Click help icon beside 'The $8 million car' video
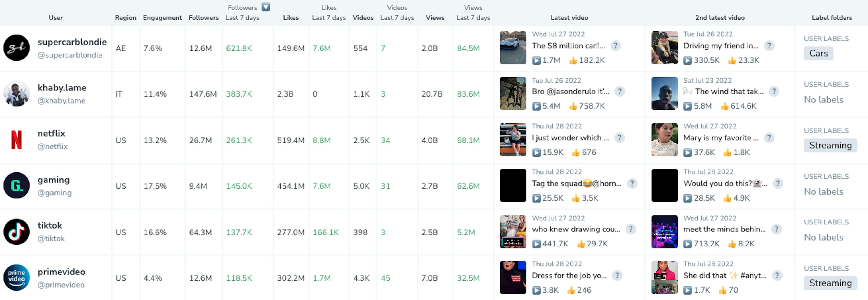This screenshot has height=300, width=868. click(x=615, y=45)
